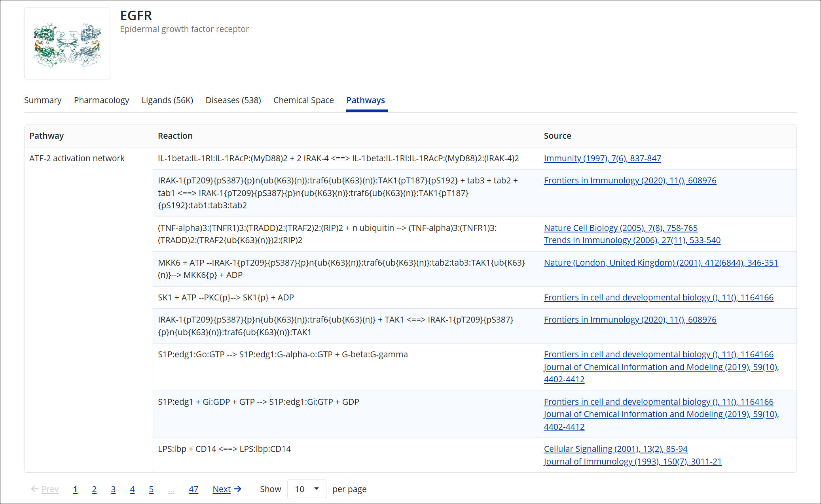The width and height of the screenshot is (821, 504).
Task: View the Chemical Space tab
Action: (303, 100)
